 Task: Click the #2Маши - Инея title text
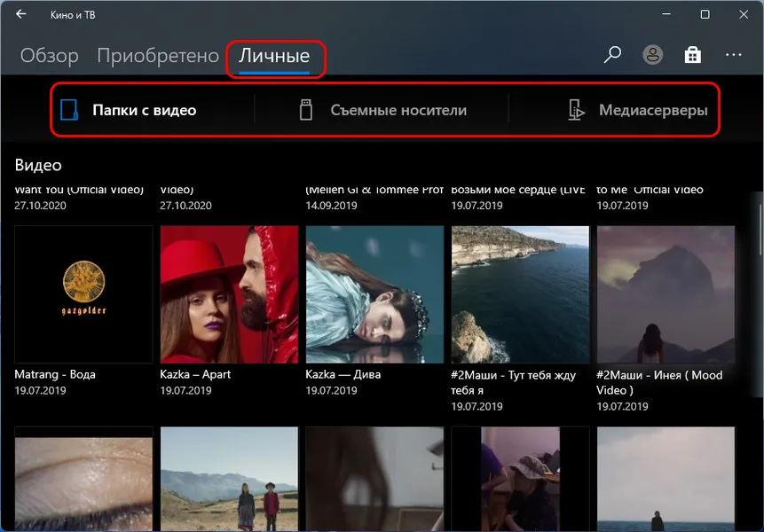(659, 382)
